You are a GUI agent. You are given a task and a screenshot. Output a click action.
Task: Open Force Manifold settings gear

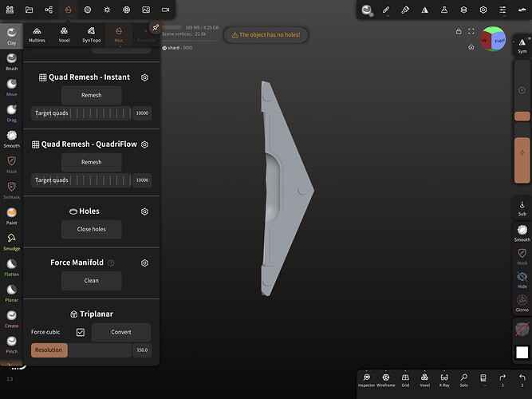(144, 263)
